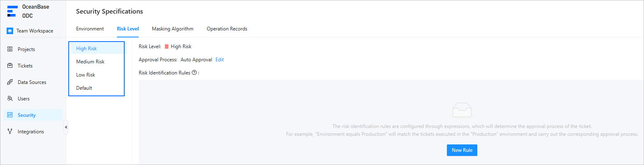
Task: Switch to the Environment tab
Action: pyautogui.click(x=90, y=29)
